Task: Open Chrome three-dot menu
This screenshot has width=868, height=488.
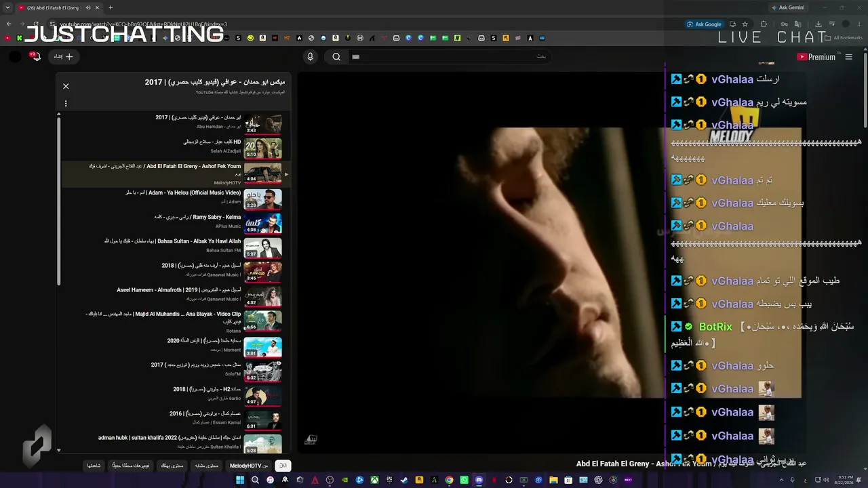Action: tap(860, 24)
